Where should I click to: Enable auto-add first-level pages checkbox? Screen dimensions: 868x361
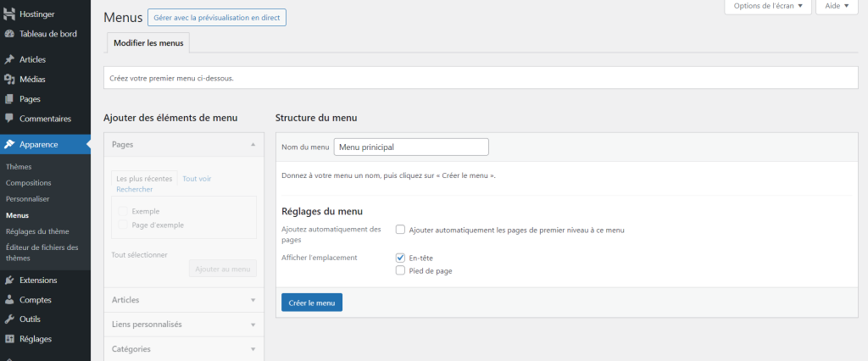coord(400,230)
